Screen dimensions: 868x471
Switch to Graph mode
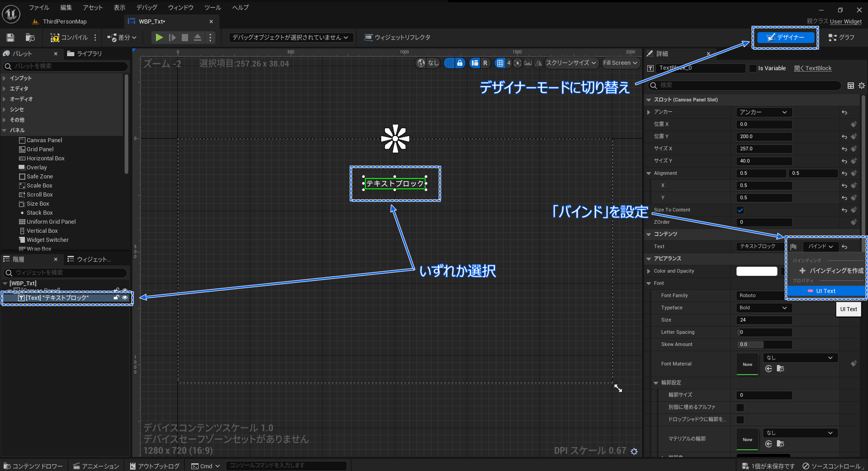coord(842,38)
